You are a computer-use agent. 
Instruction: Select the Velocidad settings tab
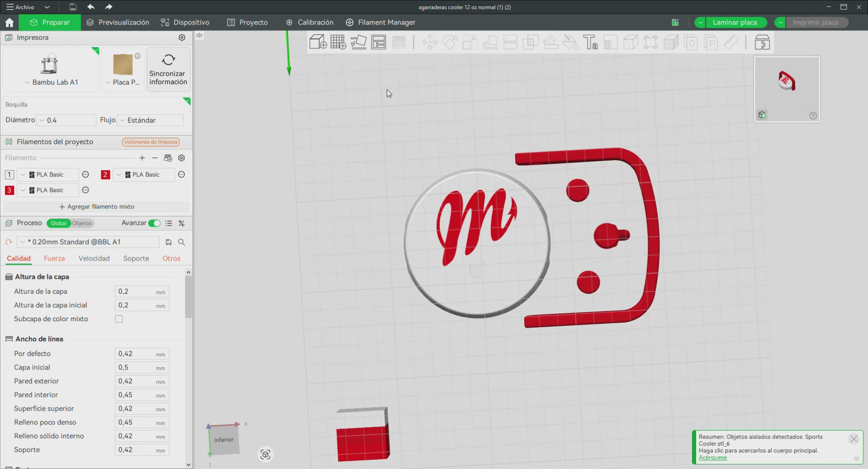tap(94, 258)
